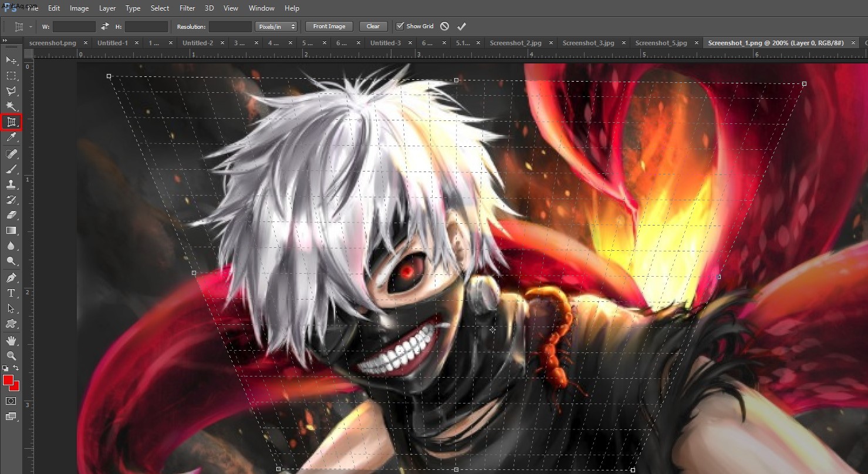Select the Hand tool

pyautogui.click(x=11, y=341)
